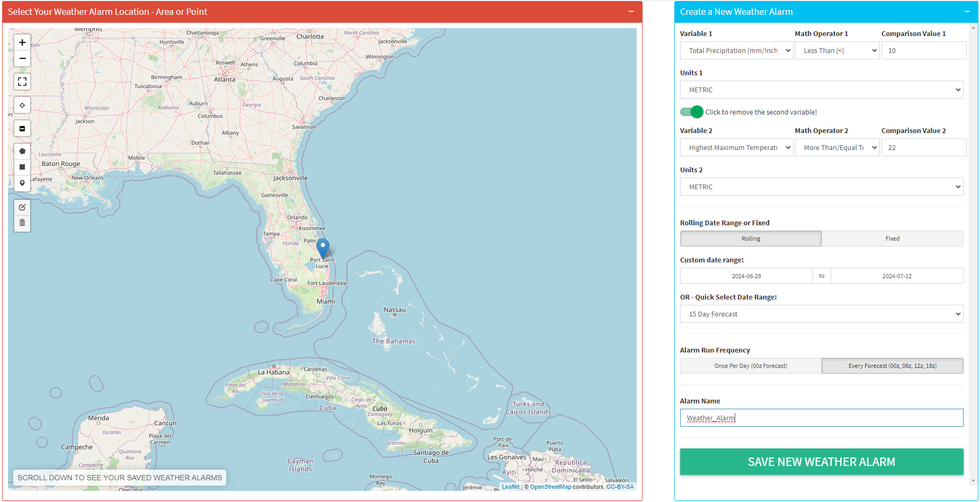Click the edit layers icon
The width and height of the screenshot is (980, 502).
(x=22, y=207)
